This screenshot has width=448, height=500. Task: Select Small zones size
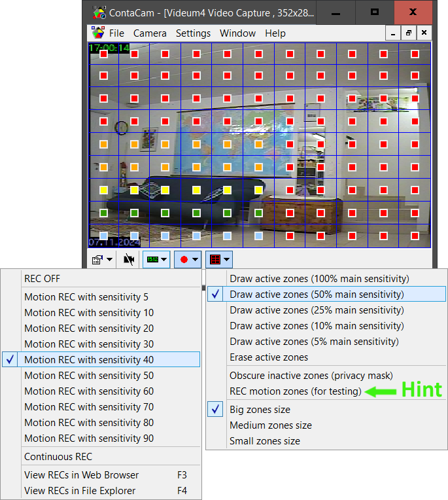click(x=326, y=441)
